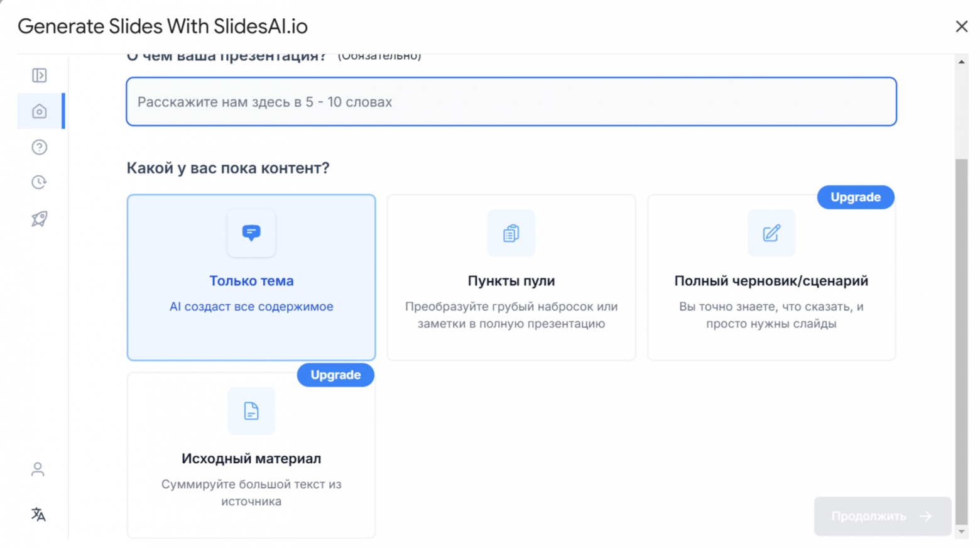980x548 pixels.
Task: Choose the 'Пункты пули' content type
Action: pos(511,278)
